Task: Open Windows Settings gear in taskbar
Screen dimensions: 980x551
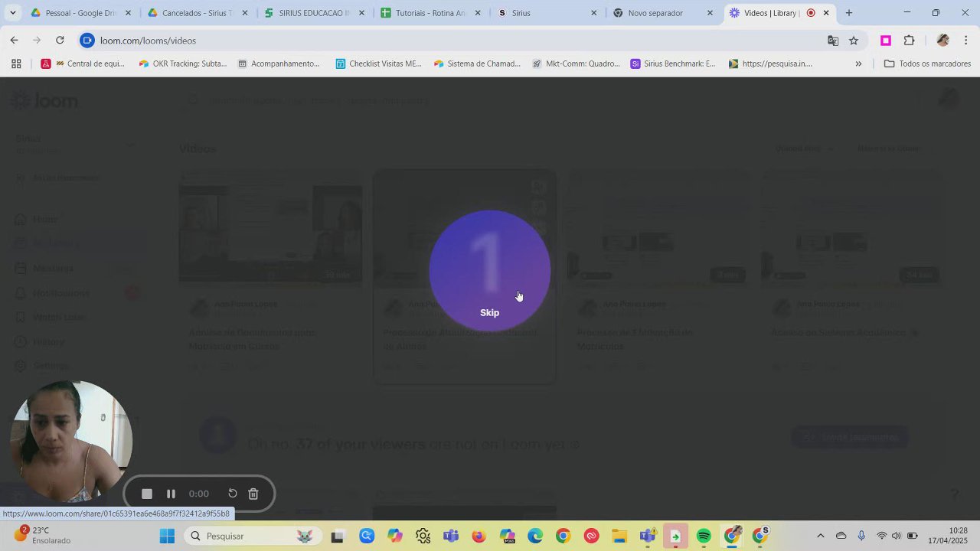Action: pyautogui.click(x=423, y=536)
